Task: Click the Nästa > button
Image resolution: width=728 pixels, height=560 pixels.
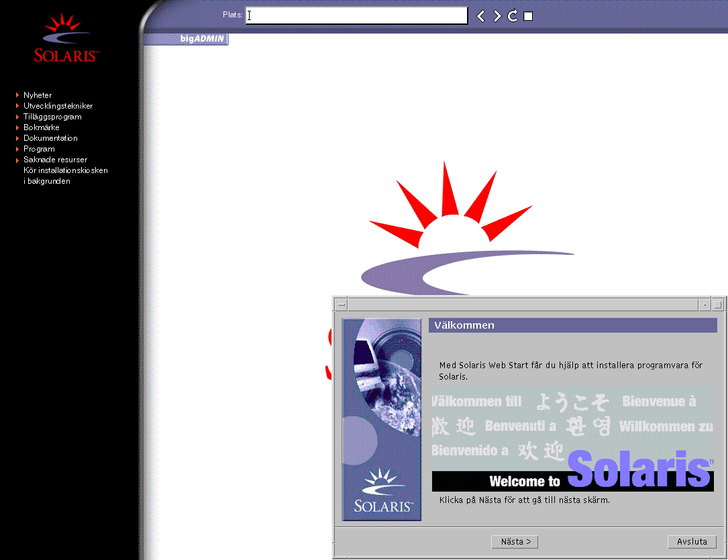Action: click(x=515, y=541)
